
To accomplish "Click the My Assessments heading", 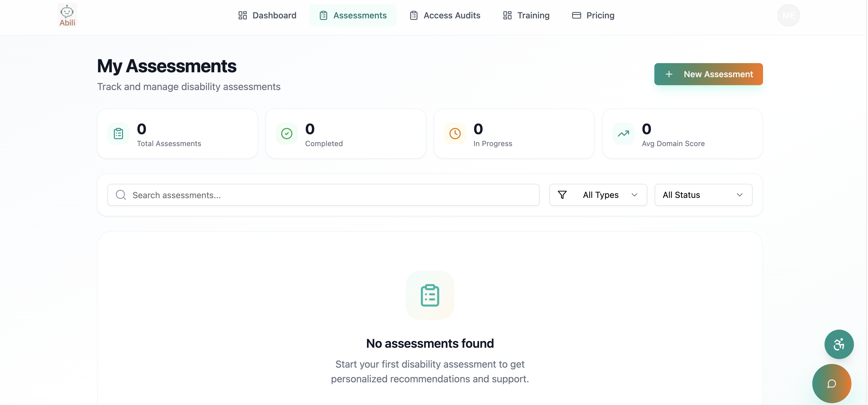I will pos(167,66).
